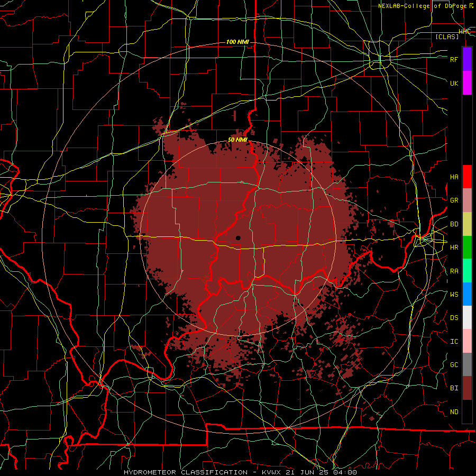Click the DS legend label
The height and width of the screenshot is (476, 476).
pos(454,318)
